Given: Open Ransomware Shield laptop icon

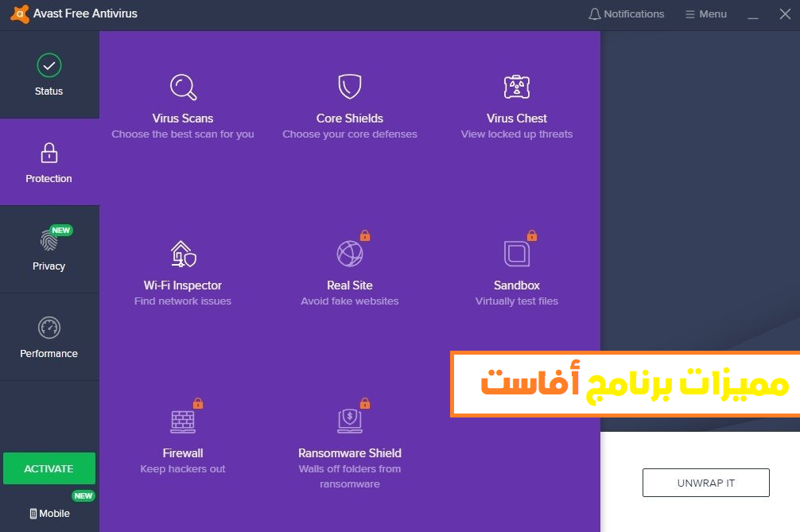Looking at the screenshot, I should (x=349, y=421).
